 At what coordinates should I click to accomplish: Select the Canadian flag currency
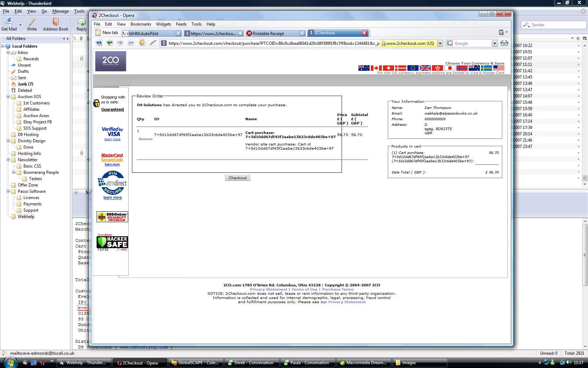pyautogui.click(x=376, y=68)
